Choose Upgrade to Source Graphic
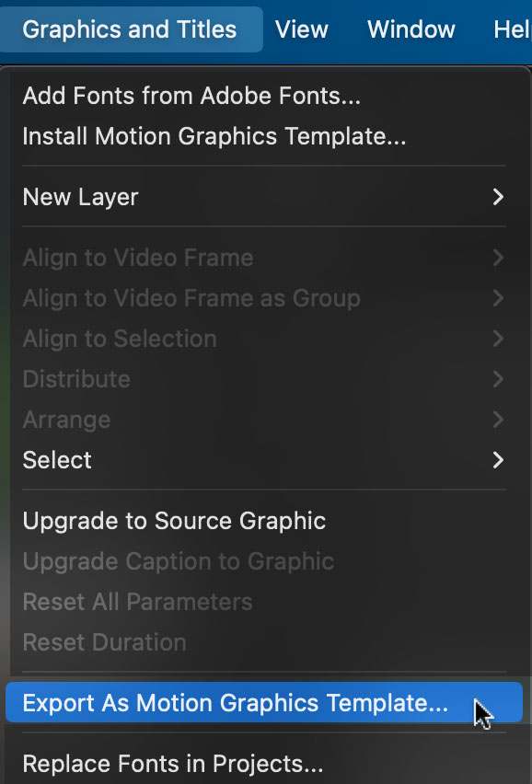 point(174,521)
